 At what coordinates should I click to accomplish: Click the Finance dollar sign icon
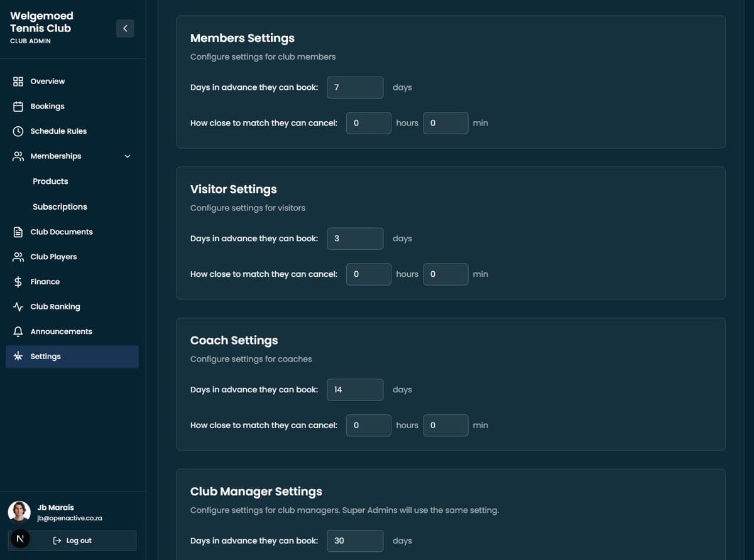click(18, 282)
